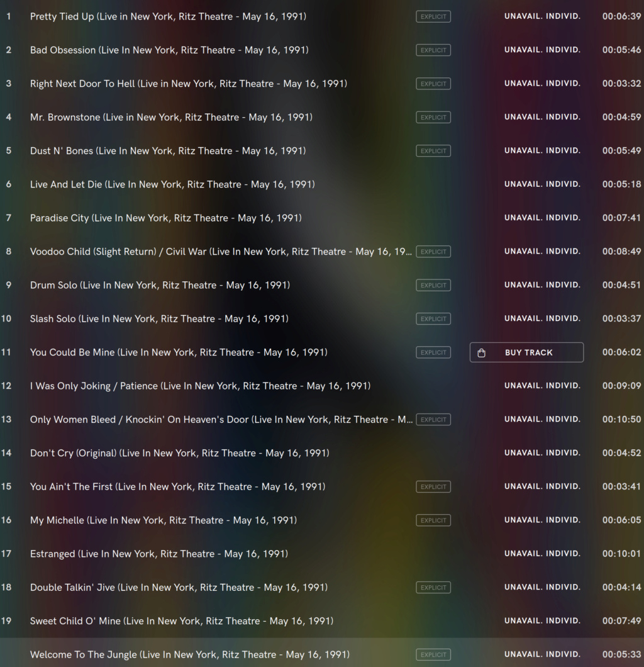Select Welcome To The Jungle track
This screenshot has width=644, height=667.
point(189,655)
